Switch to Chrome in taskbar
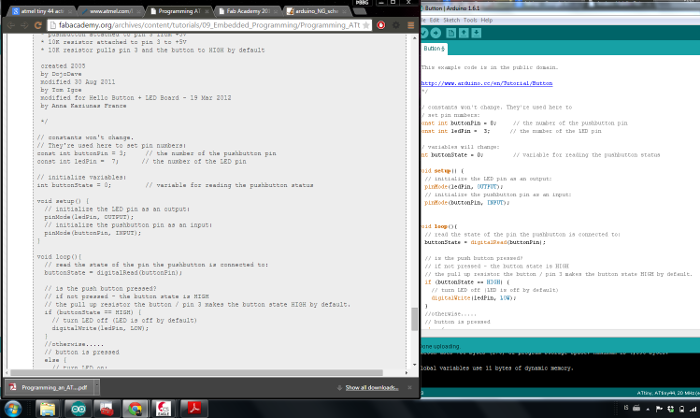Image resolution: width=700 pixels, height=418 pixels. click(x=135, y=409)
